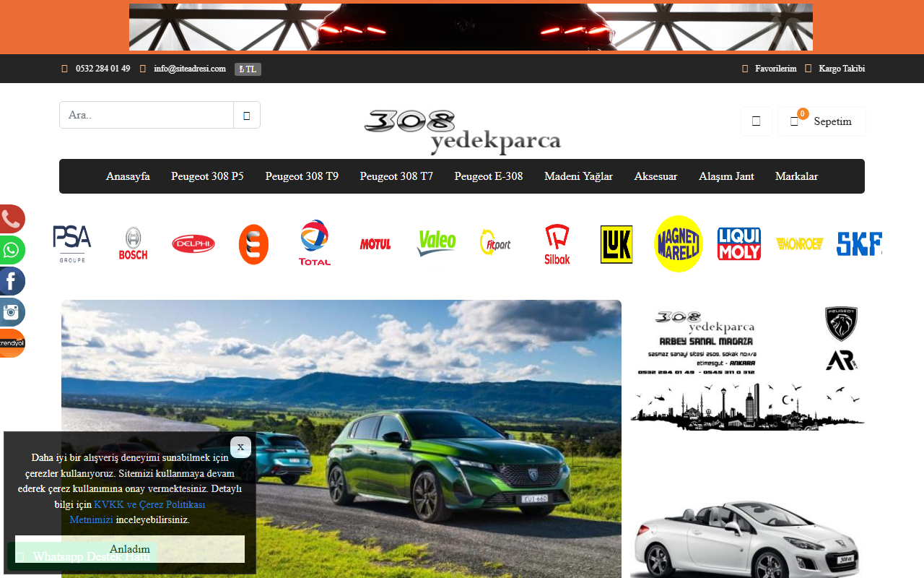
Task: Open the Aksesuar menu item
Action: [655, 176]
